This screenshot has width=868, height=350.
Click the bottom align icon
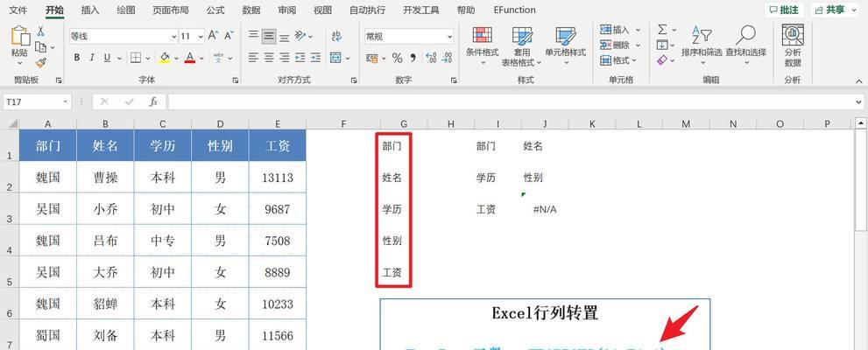click(x=285, y=37)
